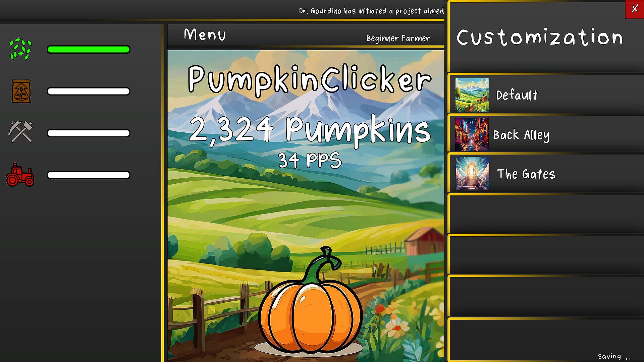This screenshot has height=362, width=644.
Task: Choose the Back Alley theme label
Action: coord(521,135)
